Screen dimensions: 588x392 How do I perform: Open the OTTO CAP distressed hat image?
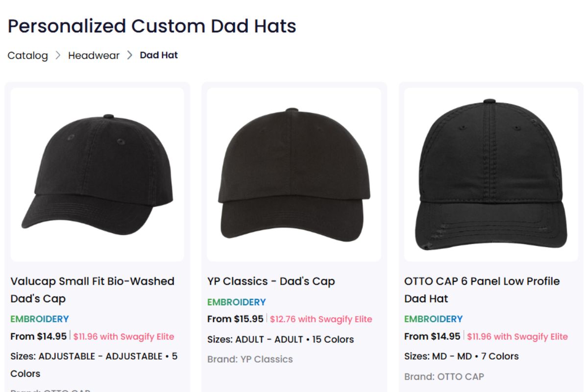(490, 174)
